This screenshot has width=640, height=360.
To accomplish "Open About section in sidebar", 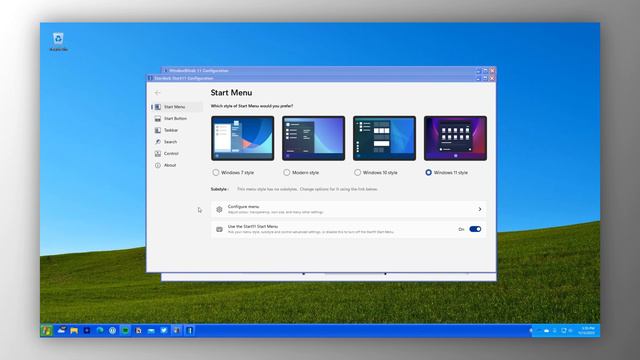I will (x=177, y=165).
